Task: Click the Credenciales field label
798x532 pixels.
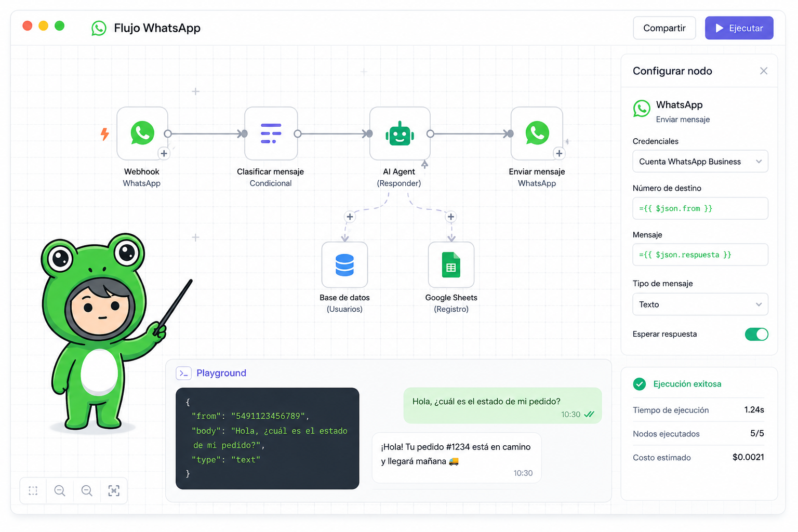Action: tap(656, 141)
